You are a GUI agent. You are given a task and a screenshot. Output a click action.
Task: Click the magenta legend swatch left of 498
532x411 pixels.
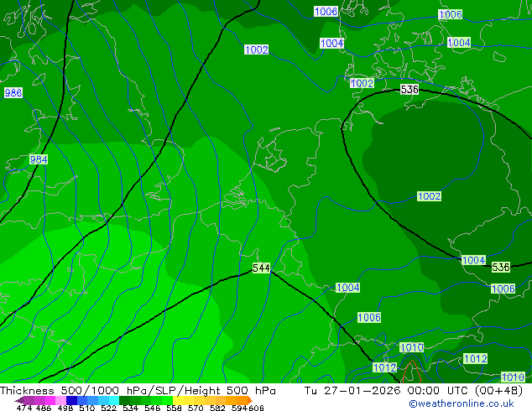(x=50, y=400)
